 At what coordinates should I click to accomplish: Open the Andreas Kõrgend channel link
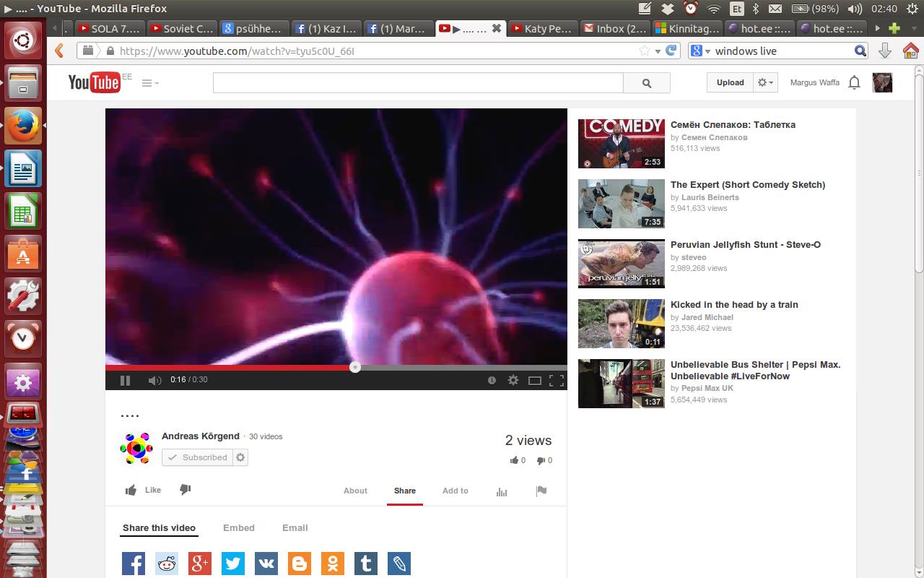click(x=201, y=436)
